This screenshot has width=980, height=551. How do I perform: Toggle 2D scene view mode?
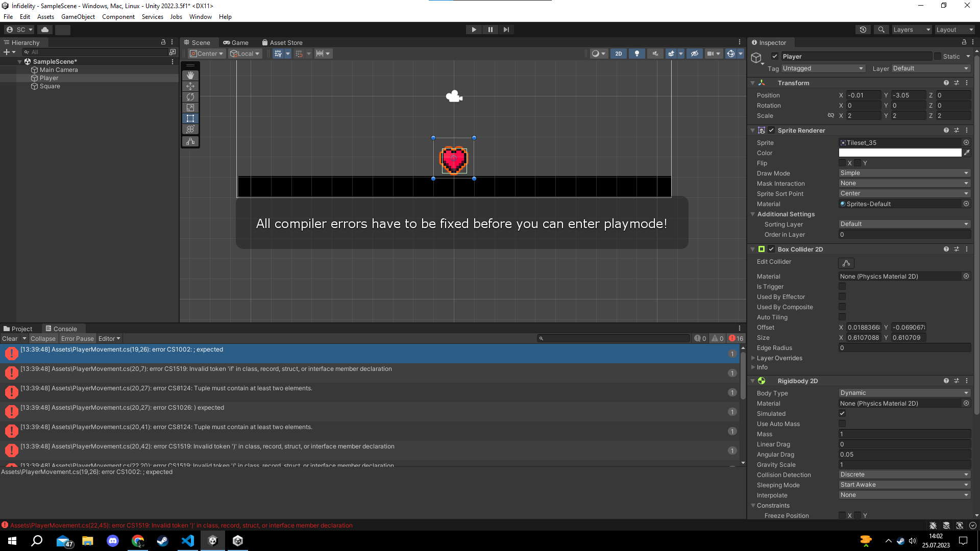tap(618, 54)
